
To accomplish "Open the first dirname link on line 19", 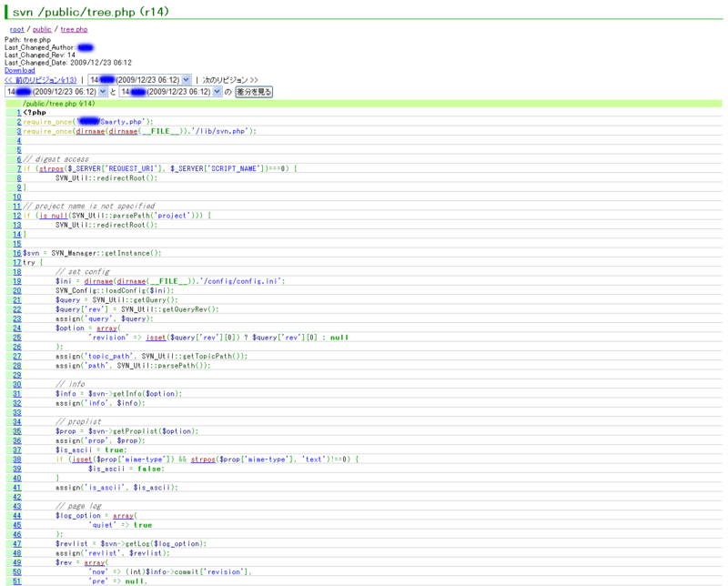I will pyautogui.click(x=98, y=281).
